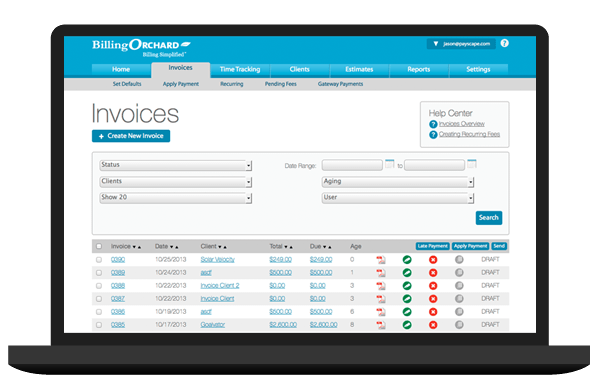
Task: Check the box for invoice 0388
Action: [99, 286]
